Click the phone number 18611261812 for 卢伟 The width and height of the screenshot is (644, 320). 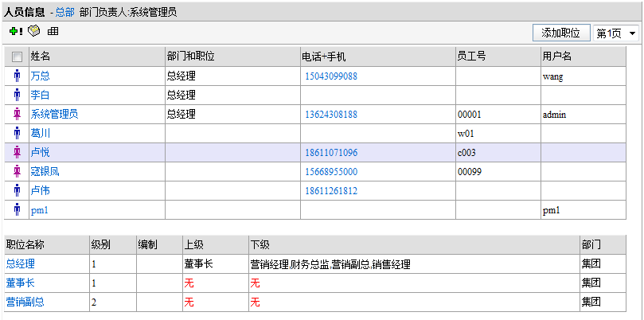(330, 191)
